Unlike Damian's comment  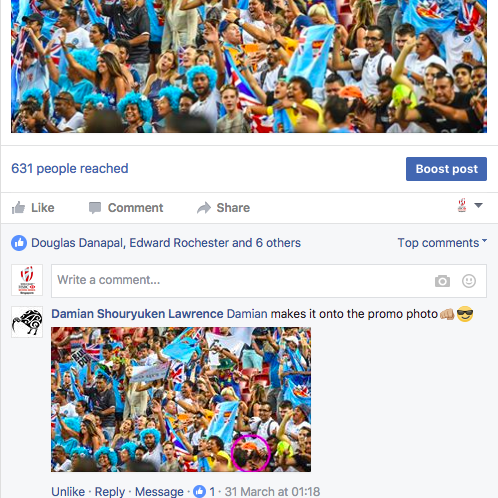(x=68, y=492)
